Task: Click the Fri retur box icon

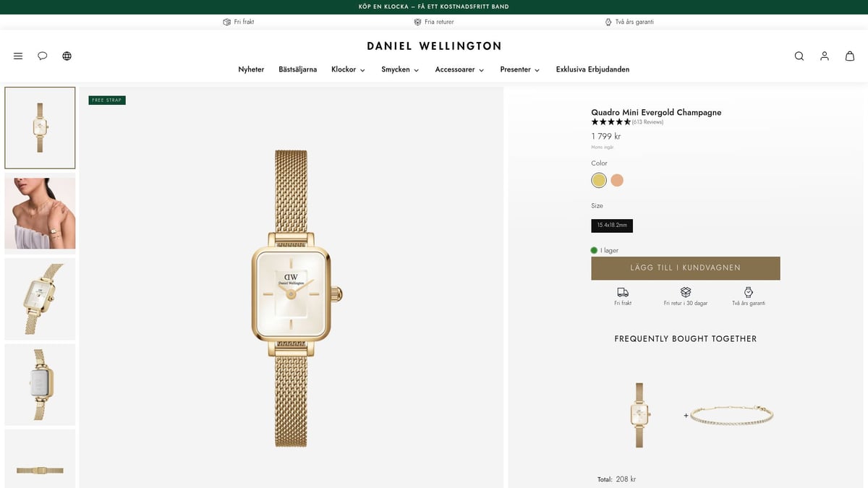Action: [686, 292]
